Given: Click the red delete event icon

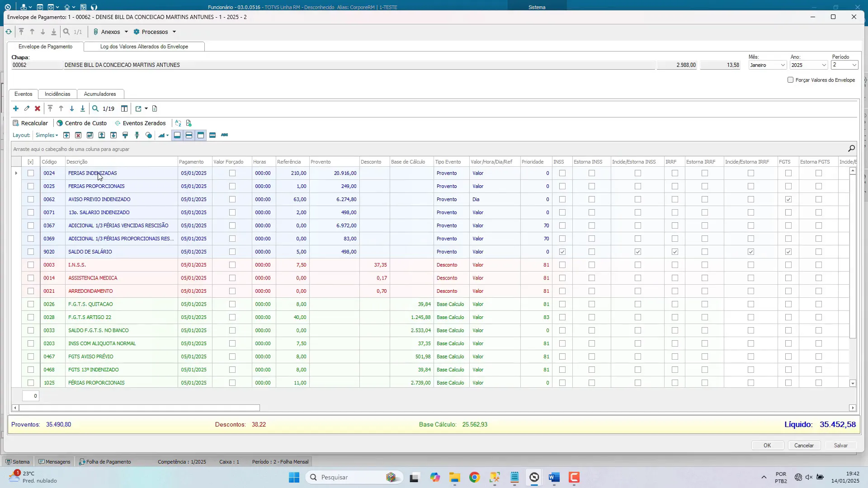Looking at the screenshot, I should 38,109.
